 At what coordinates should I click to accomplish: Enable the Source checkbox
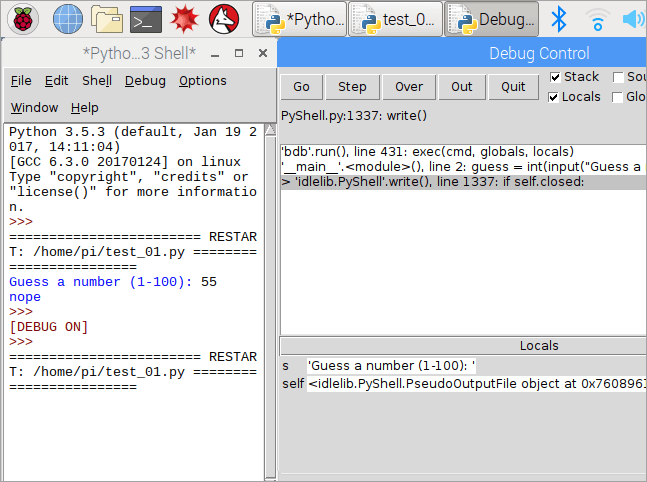coord(618,77)
